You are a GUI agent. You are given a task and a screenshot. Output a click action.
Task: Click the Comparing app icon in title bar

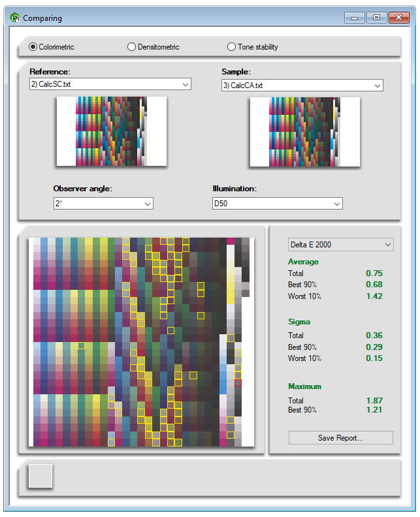tap(15, 18)
